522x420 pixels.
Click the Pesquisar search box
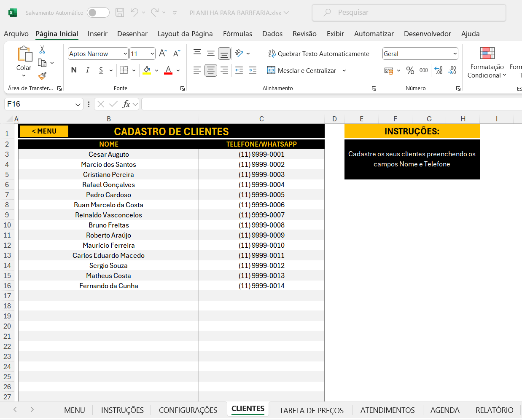click(x=409, y=13)
